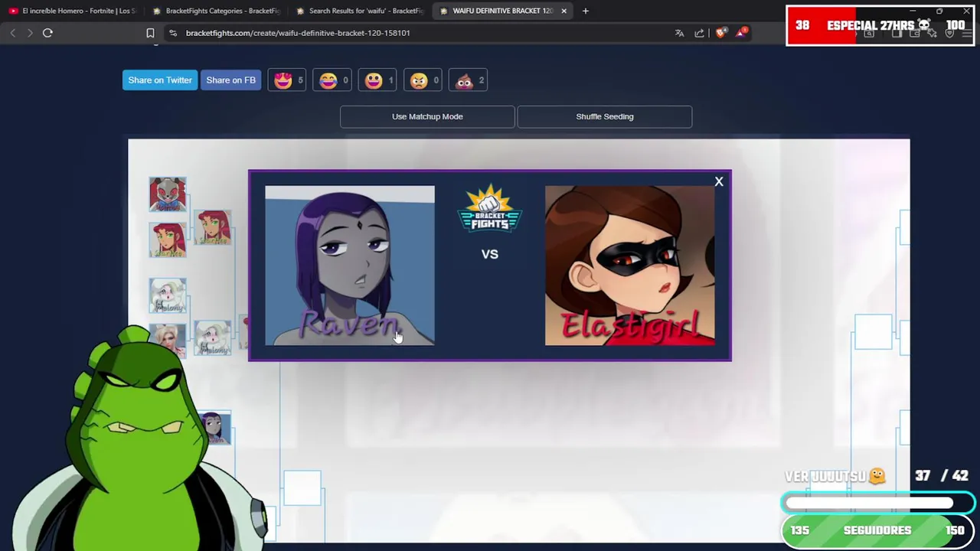The image size is (980, 551).
Task: Click the address bar URL
Action: point(298,33)
